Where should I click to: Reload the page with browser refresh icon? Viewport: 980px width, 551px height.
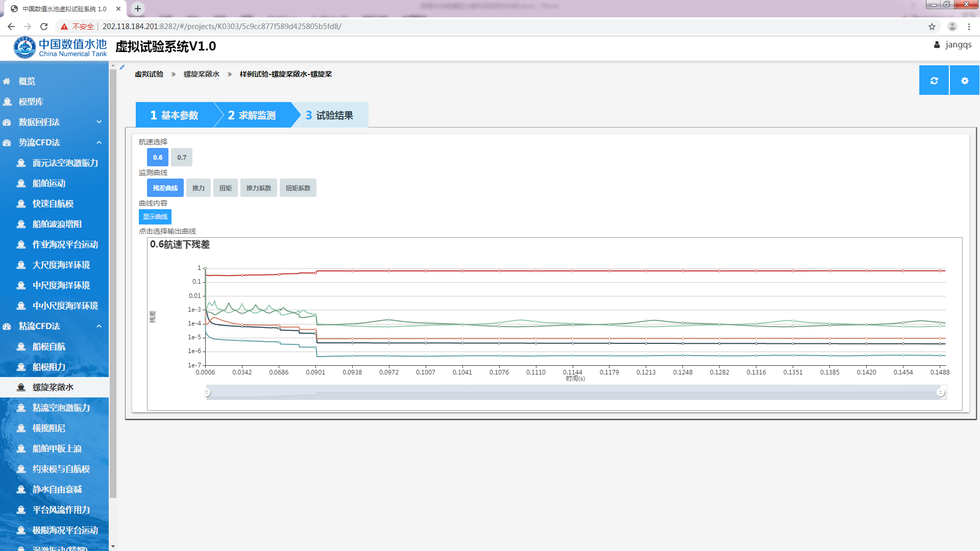coord(44,27)
